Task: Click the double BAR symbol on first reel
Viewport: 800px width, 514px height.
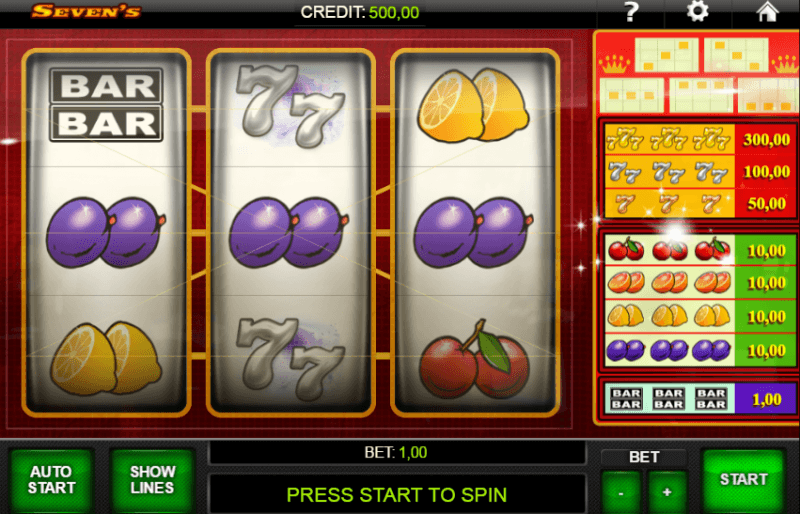Action: [x=106, y=105]
